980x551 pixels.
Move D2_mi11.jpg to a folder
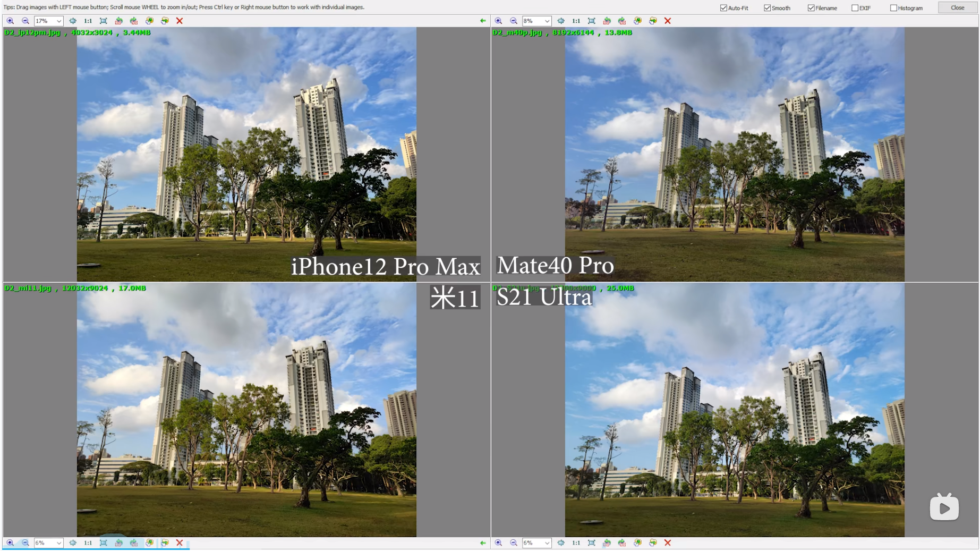click(x=165, y=542)
